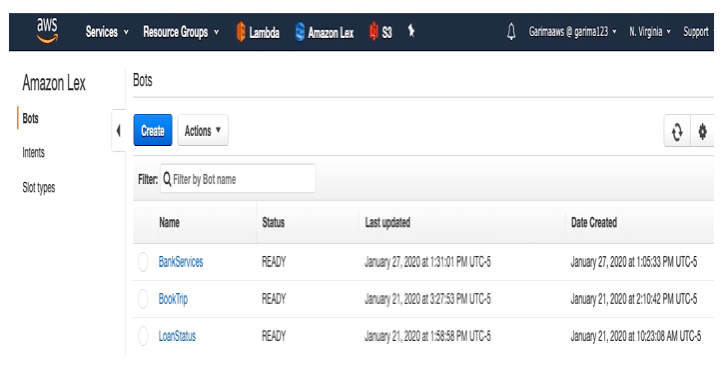Open the Actions dropdown
Image resolution: width=723 pixels, height=390 pixels.
tap(203, 130)
